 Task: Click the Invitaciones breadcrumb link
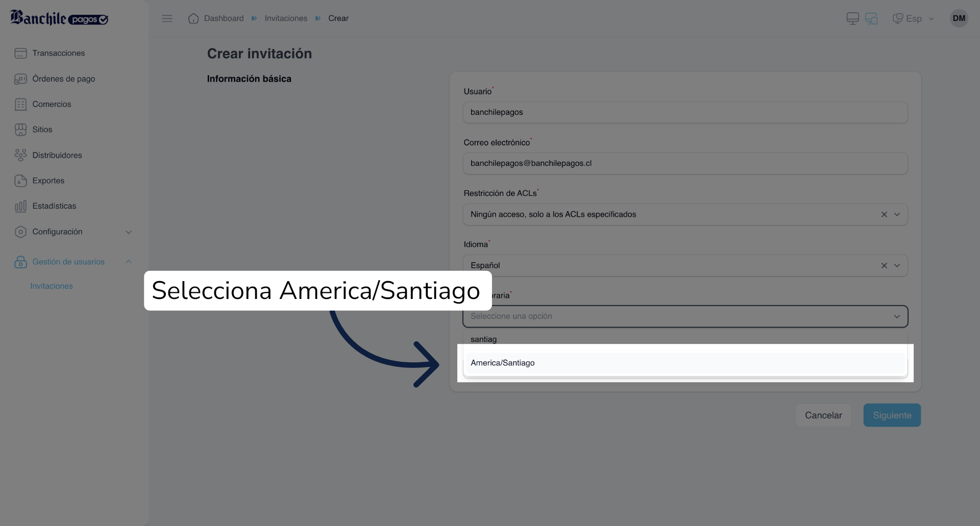[286, 18]
